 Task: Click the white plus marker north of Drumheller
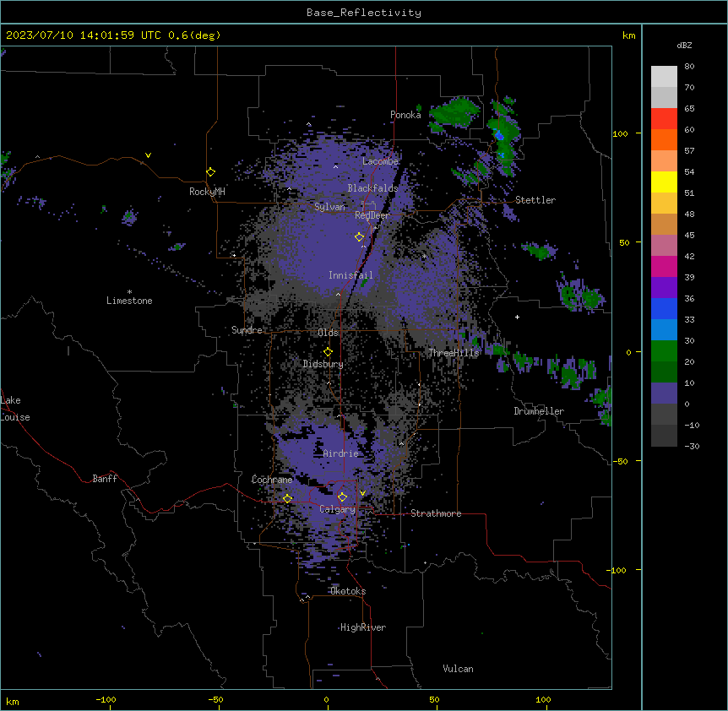pos(517,317)
